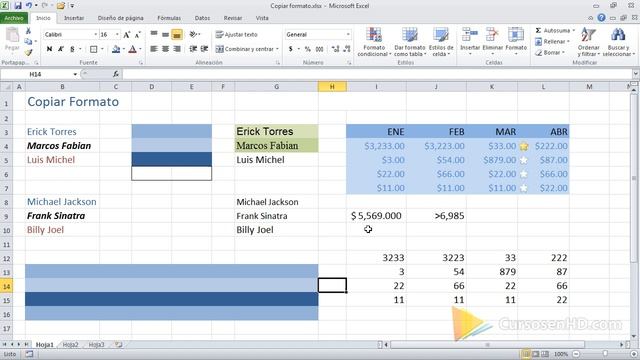This screenshot has width=640, height=360.
Task: Open the Rellenar fill dropdown
Action: click(552, 42)
